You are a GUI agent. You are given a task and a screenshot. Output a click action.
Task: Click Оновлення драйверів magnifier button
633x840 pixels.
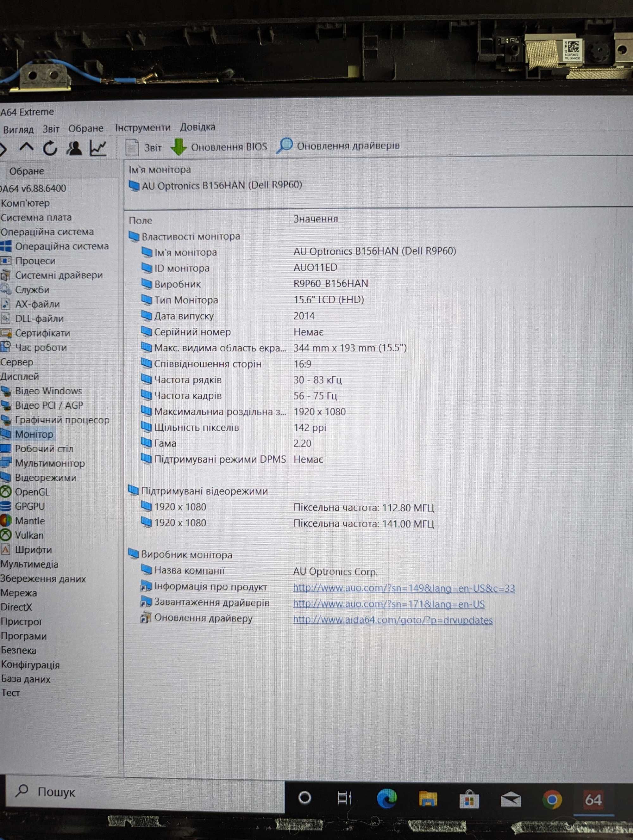click(338, 145)
